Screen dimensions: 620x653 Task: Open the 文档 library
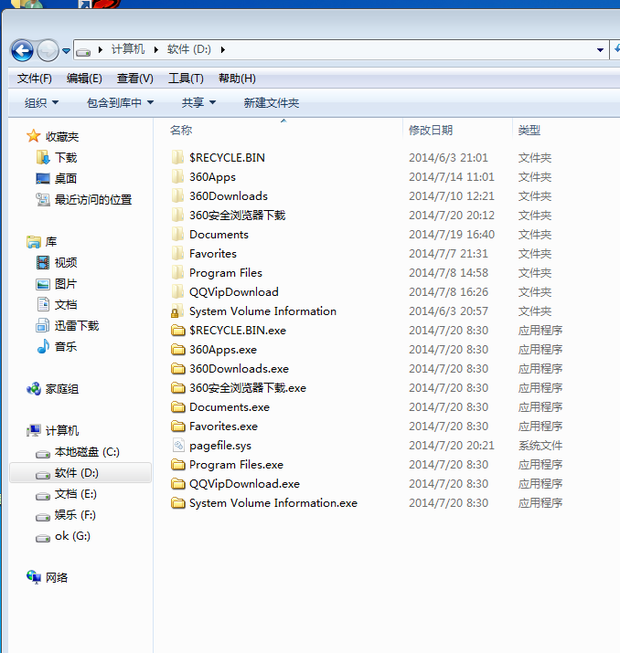(x=66, y=305)
